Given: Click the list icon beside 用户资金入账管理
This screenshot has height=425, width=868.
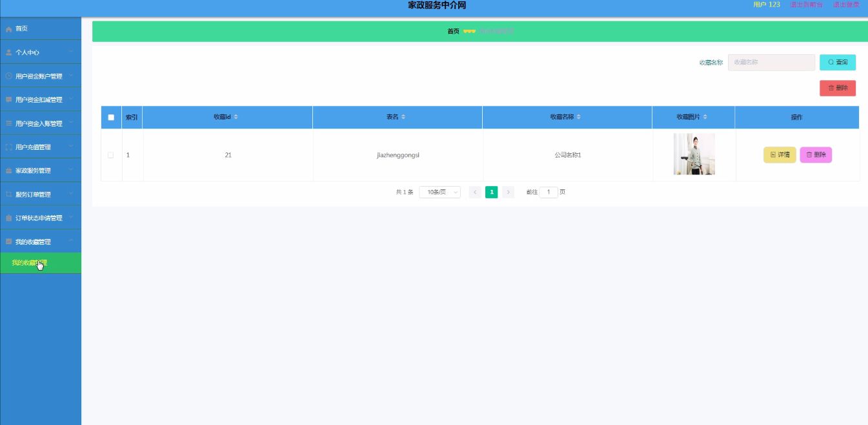Looking at the screenshot, I should (x=8, y=123).
